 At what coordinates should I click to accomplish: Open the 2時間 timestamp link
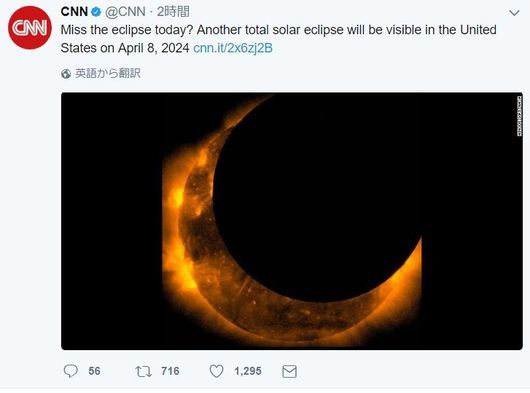pyautogui.click(x=173, y=12)
